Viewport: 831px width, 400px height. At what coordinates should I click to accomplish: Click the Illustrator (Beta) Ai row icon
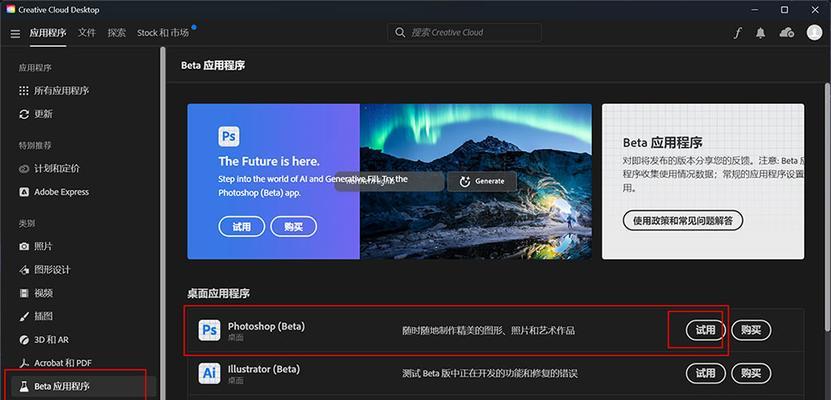pyautogui.click(x=209, y=373)
